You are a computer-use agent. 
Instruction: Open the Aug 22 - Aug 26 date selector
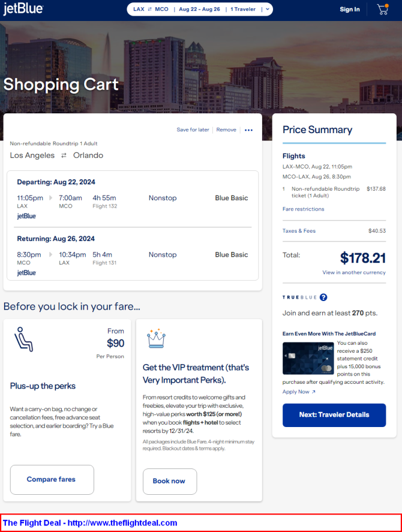(x=199, y=9)
